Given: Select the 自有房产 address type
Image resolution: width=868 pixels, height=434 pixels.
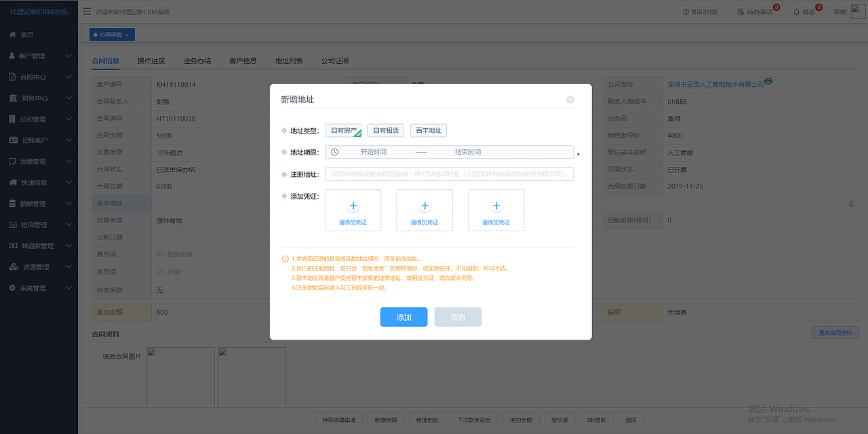Looking at the screenshot, I should pyautogui.click(x=343, y=130).
